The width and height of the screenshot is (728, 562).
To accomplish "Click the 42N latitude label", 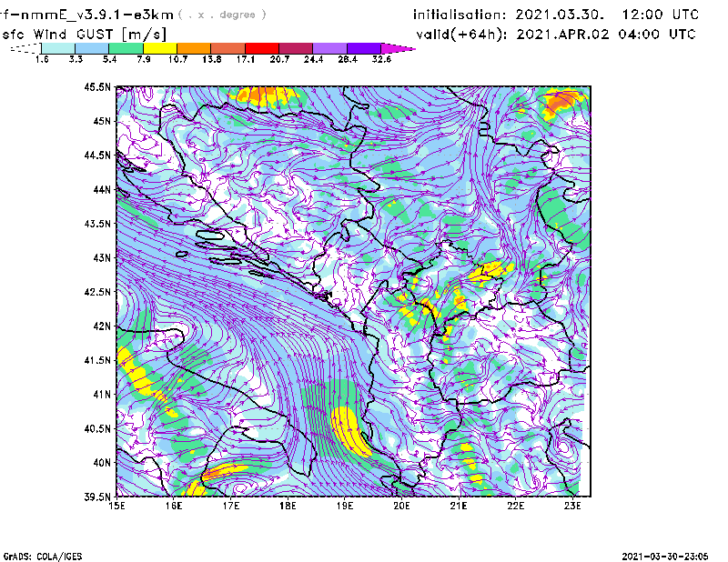I will click(x=102, y=326).
